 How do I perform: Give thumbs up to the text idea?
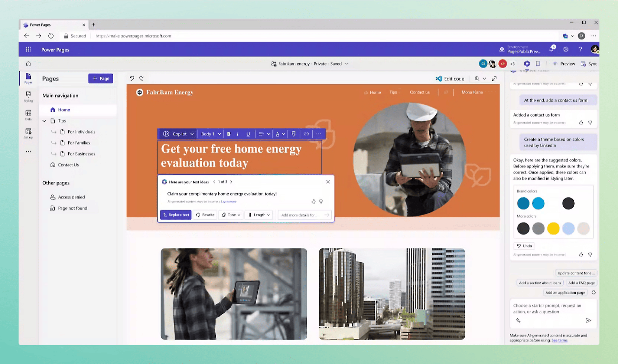tap(313, 201)
